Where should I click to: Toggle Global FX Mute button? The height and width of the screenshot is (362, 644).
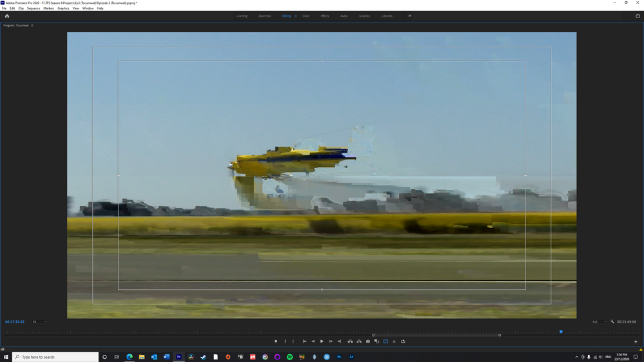click(395, 341)
